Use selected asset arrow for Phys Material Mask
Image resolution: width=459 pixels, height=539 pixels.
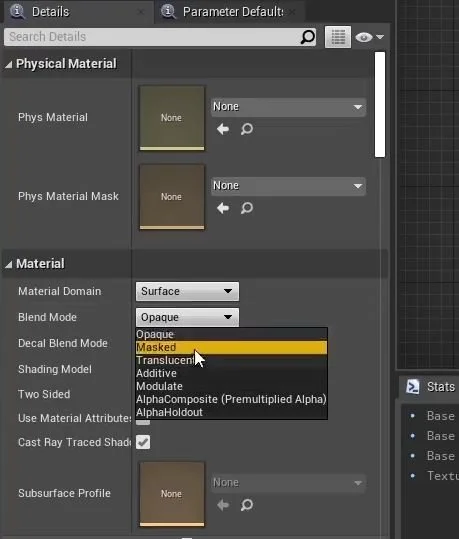pos(223,208)
